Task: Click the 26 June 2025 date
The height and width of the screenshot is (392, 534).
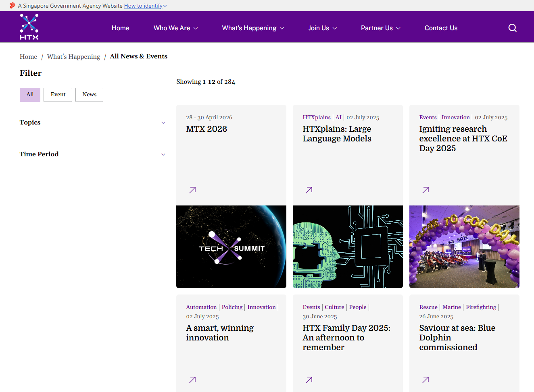Action: tap(436, 317)
